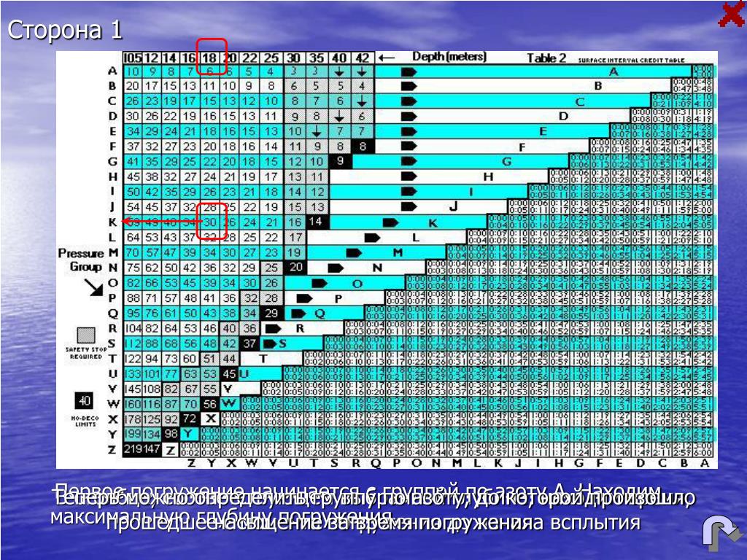
Task: Click the curved return arrow icon
Action: click(723, 532)
